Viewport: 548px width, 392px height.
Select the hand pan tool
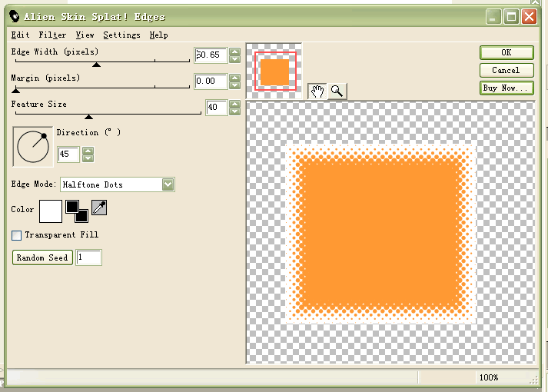[317, 91]
